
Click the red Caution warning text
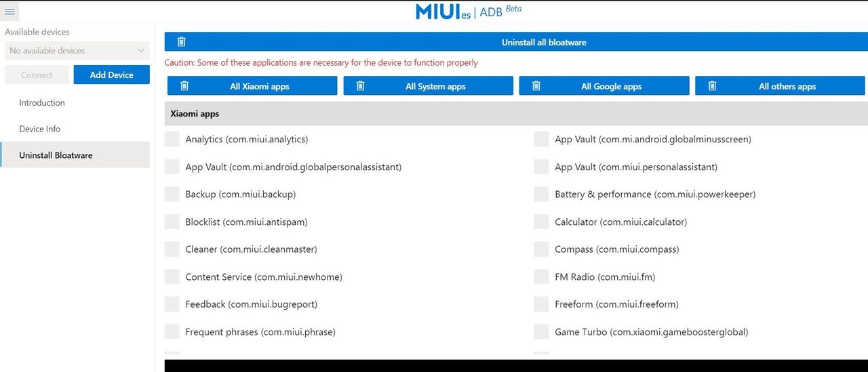321,62
